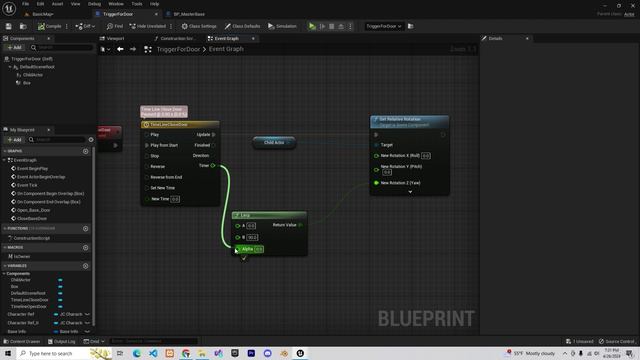Open Class Settings
This screenshot has height=360, width=640.
(x=199, y=26)
